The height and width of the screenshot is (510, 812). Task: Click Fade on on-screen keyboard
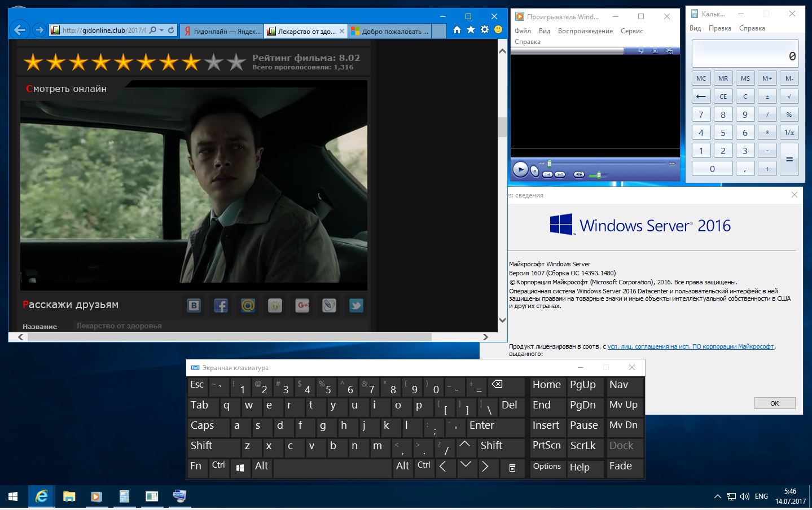pyautogui.click(x=625, y=468)
